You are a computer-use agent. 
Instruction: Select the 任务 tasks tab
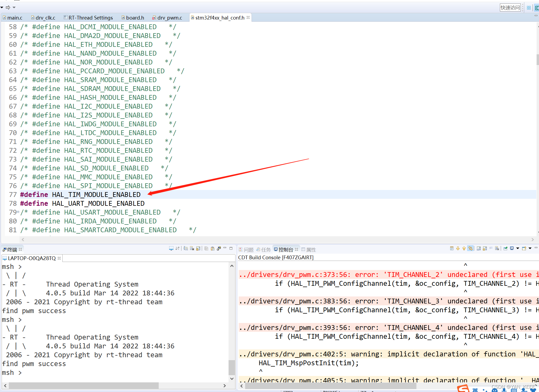point(263,249)
